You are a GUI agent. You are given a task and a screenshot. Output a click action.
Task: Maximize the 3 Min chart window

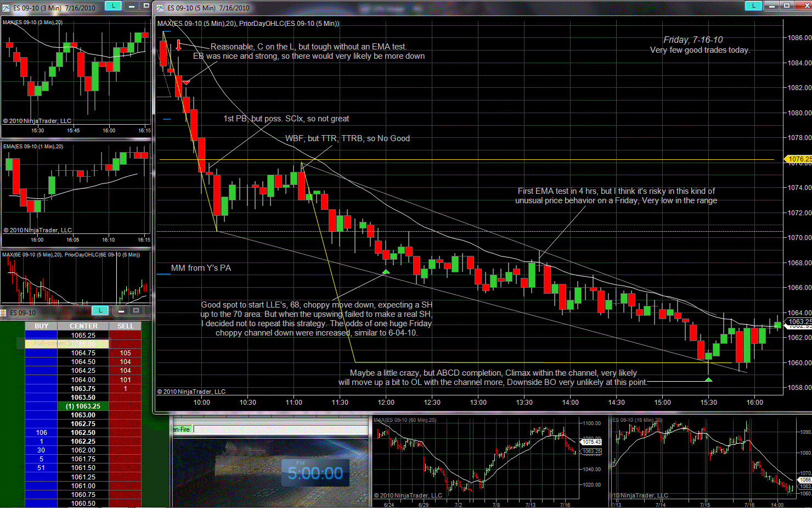pos(146,5)
